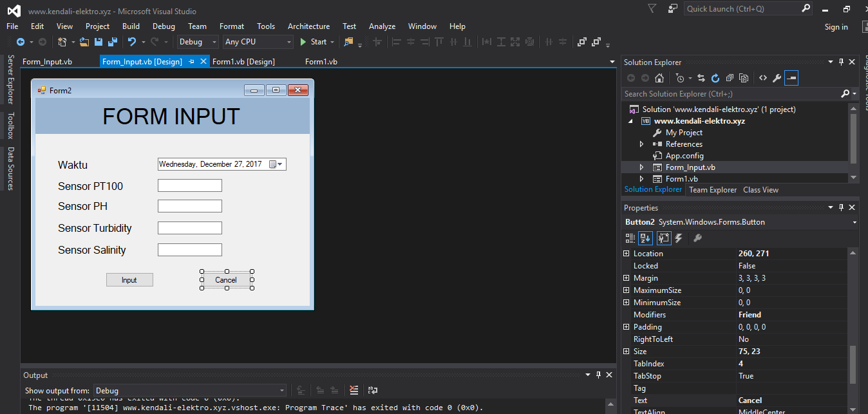The height and width of the screenshot is (414, 868).
Task: Refresh the Solution Explorer tree
Action: click(x=715, y=78)
